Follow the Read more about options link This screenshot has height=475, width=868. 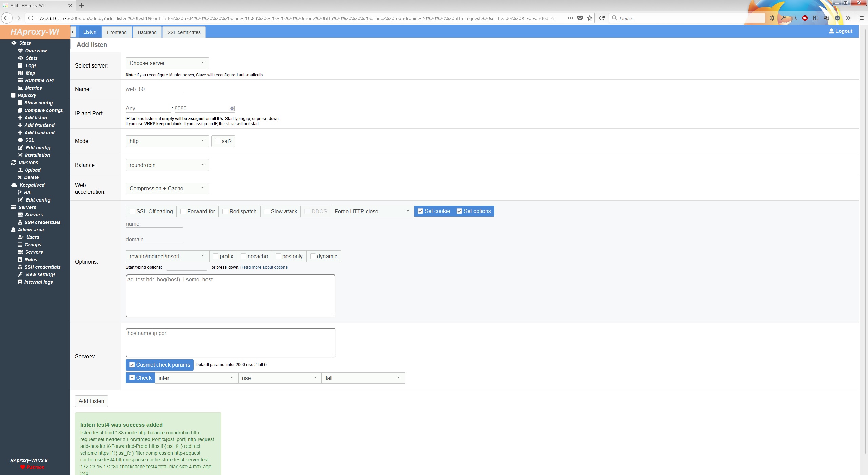tap(264, 267)
